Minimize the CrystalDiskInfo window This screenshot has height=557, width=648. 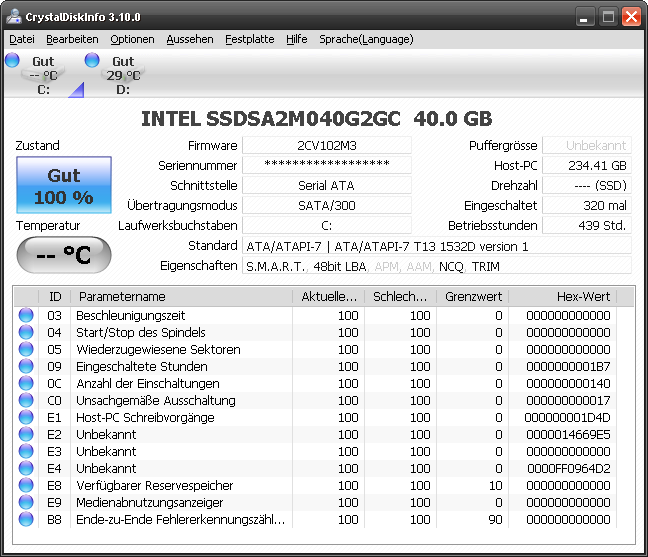pyautogui.click(x=584, y=17)
